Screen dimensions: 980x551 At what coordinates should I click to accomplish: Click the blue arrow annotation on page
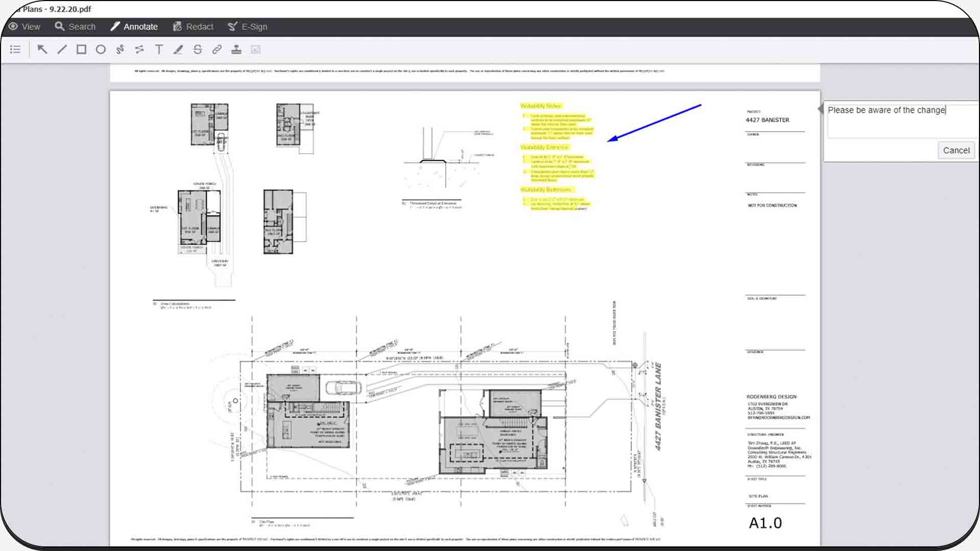click(655, 122)
